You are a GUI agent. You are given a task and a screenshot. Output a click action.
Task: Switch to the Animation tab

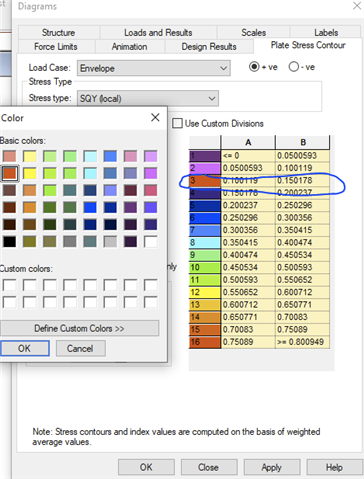tap(129, 46)
